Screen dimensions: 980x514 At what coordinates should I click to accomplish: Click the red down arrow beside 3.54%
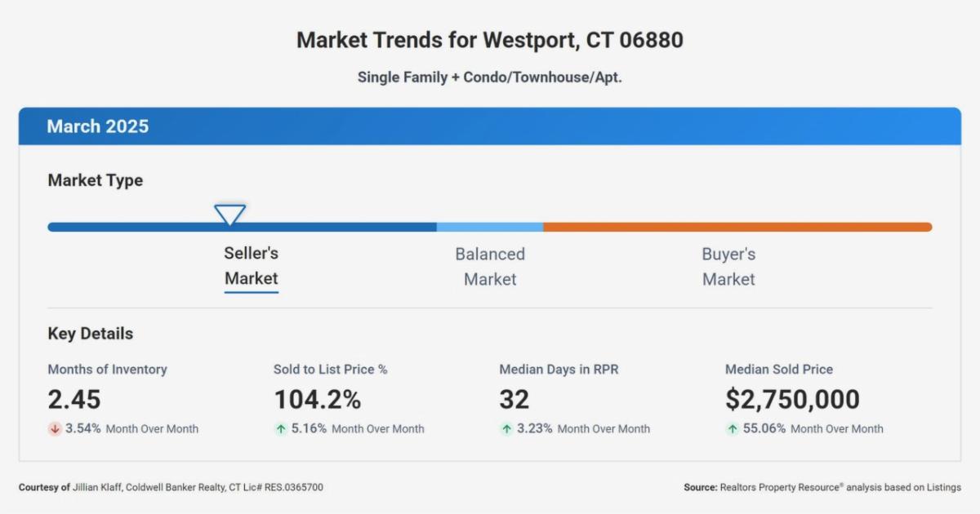(x=56, y=428)
